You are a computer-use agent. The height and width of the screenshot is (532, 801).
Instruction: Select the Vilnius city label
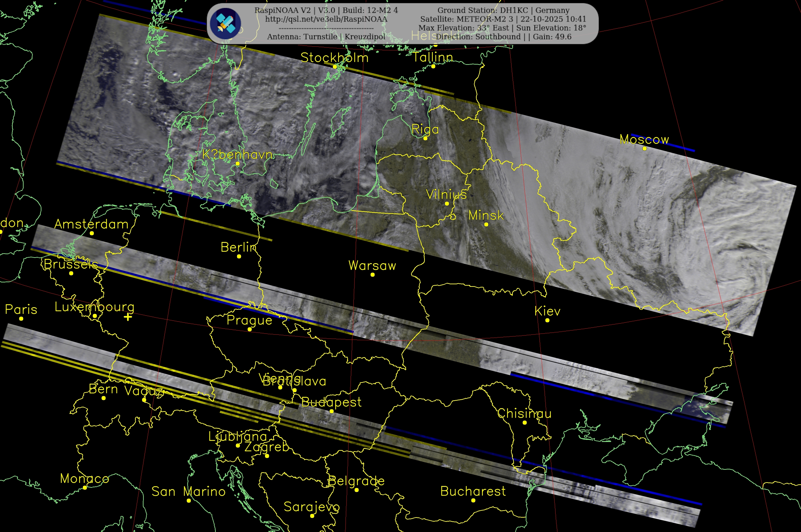tap(446, 194)
